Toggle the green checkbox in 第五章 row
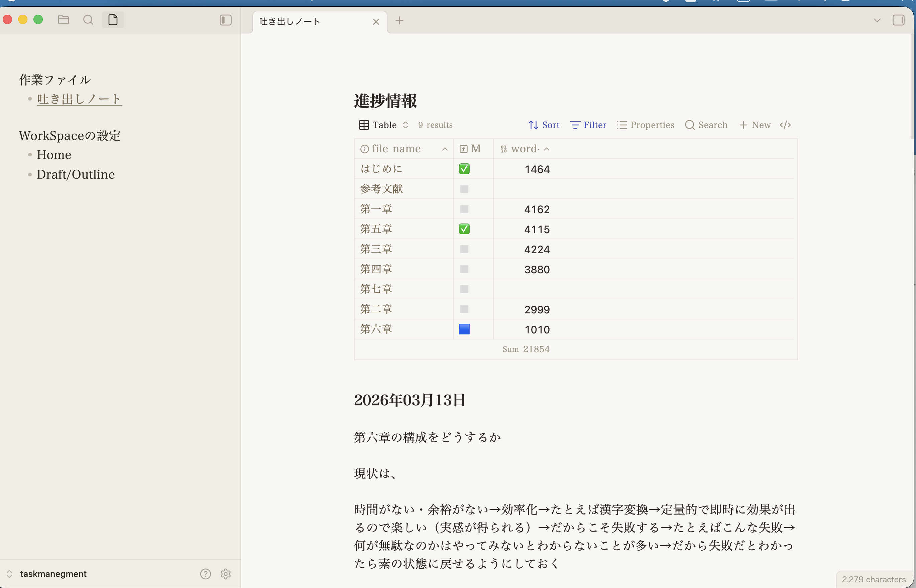This screenshot has width=916, height=588. click(464, 229)
